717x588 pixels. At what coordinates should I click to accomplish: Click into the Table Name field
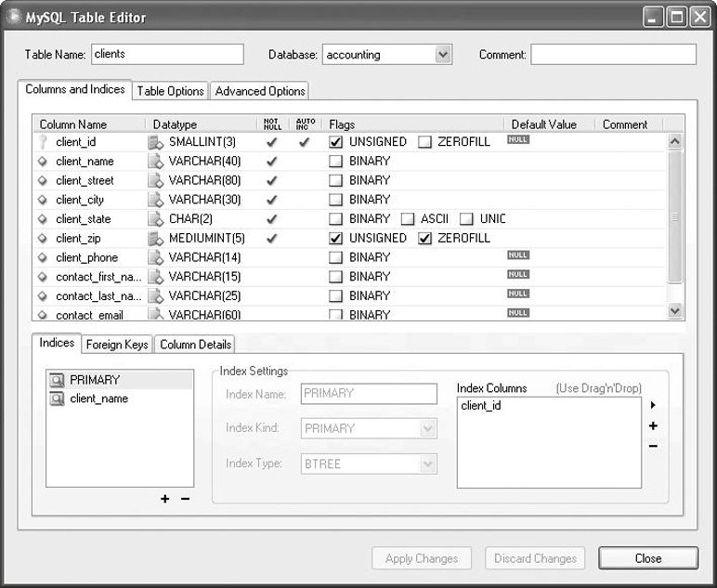(167, 55)
